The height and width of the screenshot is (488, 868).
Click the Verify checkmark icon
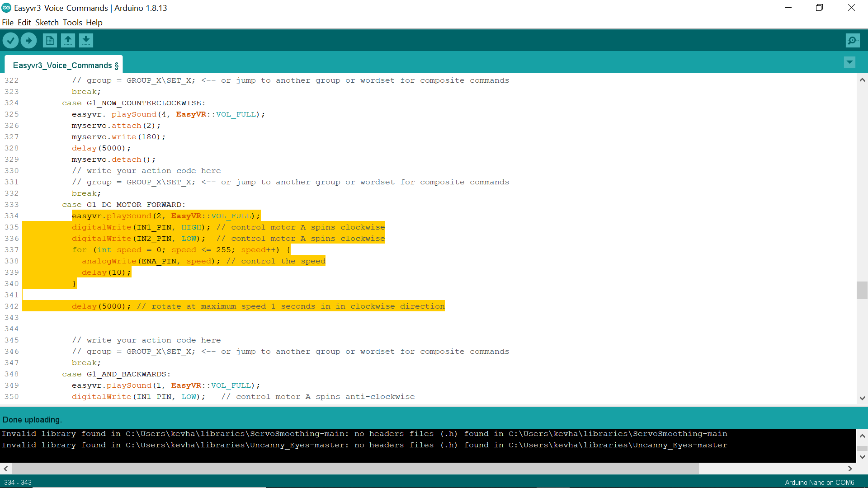point(10,40)
